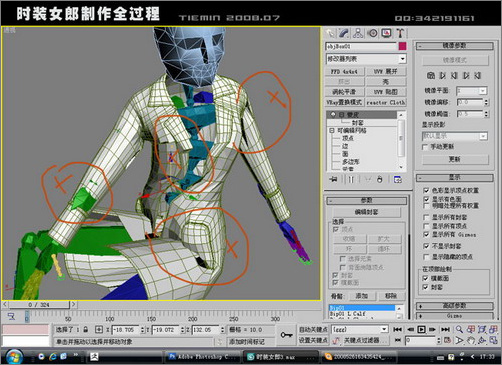Open the modifier list dropdown

[x=403, y=59]
